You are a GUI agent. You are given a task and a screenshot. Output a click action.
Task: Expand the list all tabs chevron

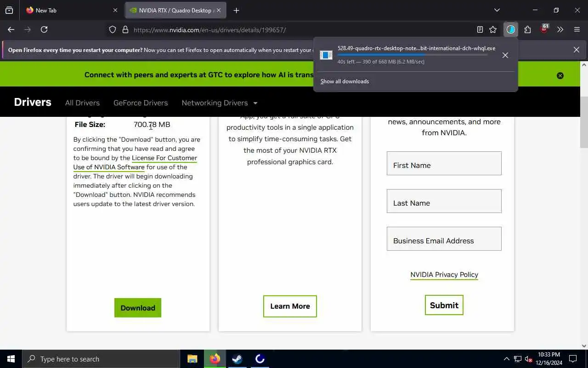coord(497,10)
